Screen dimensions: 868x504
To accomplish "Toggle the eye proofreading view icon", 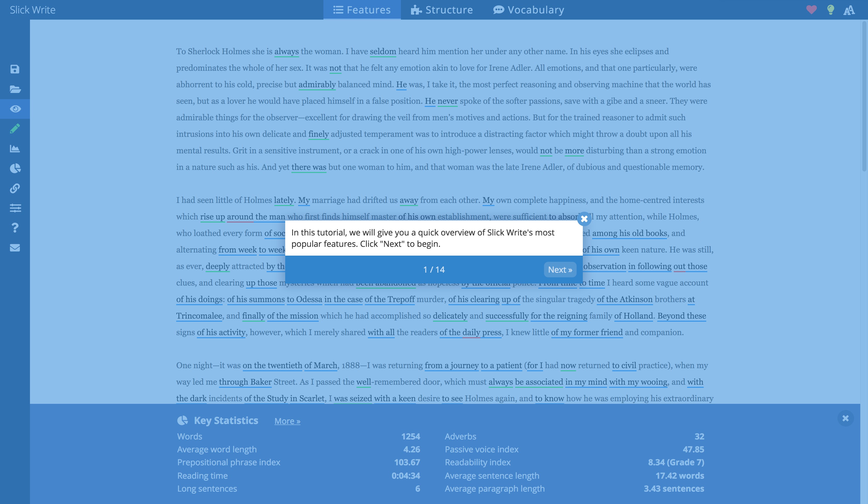I will click(14, 109).
